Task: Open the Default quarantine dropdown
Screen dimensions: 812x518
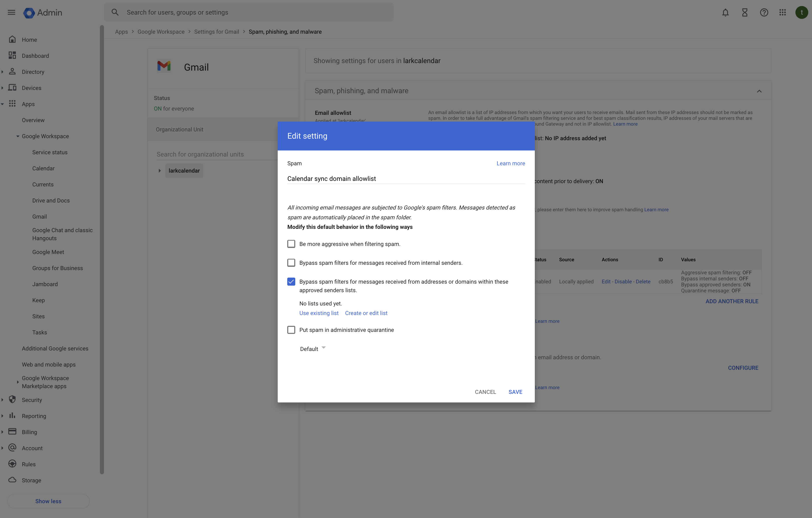Action: click(313, 349)
